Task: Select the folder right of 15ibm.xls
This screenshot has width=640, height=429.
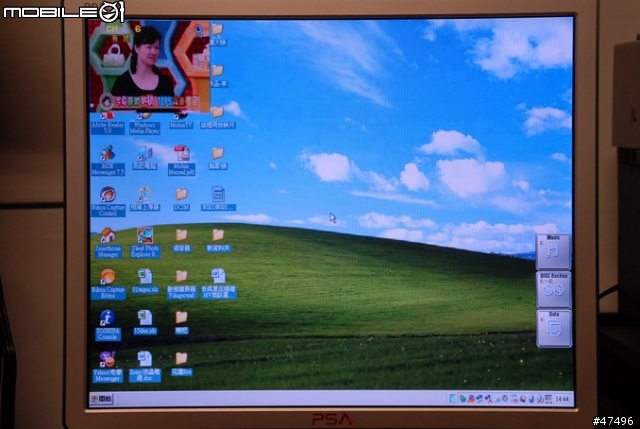Action: coord(181,322)
